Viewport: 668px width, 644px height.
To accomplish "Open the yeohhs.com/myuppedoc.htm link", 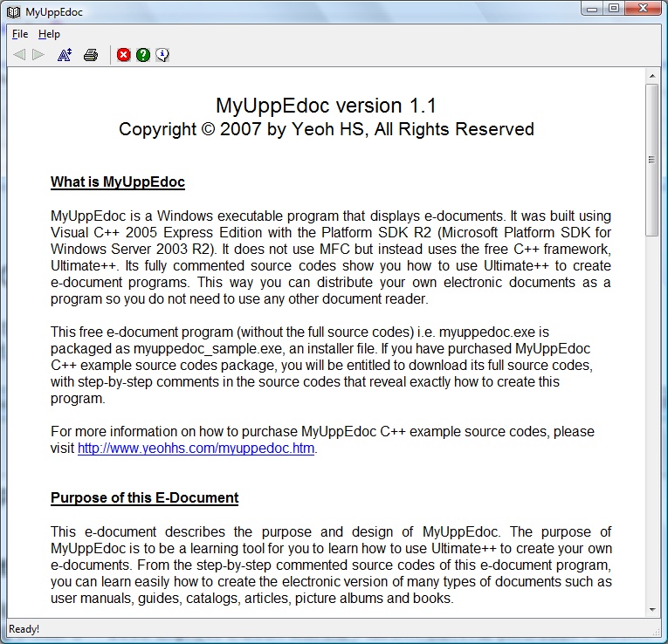I will tap(196, 449).
